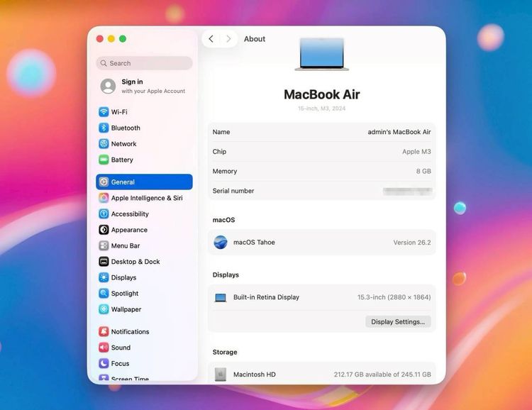Go forward with the right chevron button
This screenshot has width=532, height=410.
point(228,39)
